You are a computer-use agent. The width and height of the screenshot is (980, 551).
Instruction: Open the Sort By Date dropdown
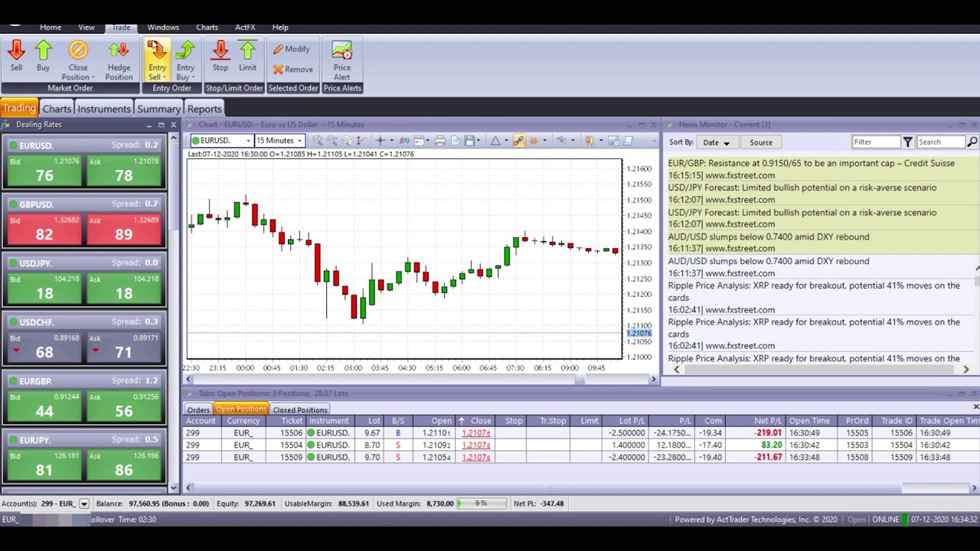[717, 142]
